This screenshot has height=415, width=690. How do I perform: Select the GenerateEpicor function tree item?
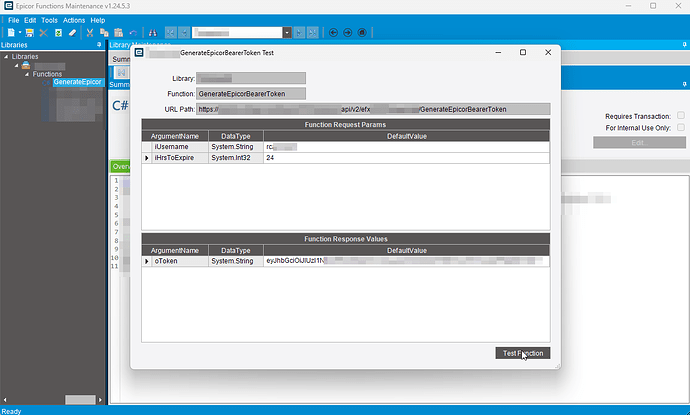(x=77, y=82)
